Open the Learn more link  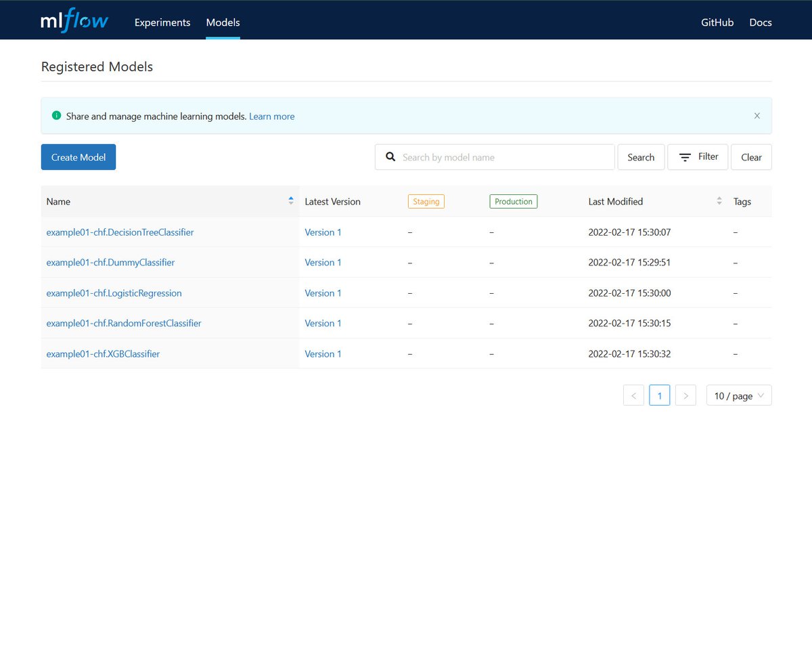point(271,116)
